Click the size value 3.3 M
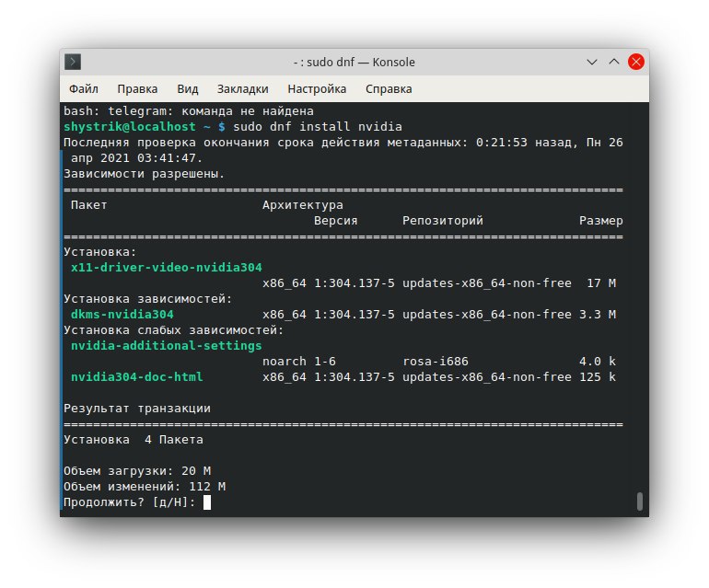Image resolution: width=709 pixels, height=588 pixels. (x=598, y=315)
